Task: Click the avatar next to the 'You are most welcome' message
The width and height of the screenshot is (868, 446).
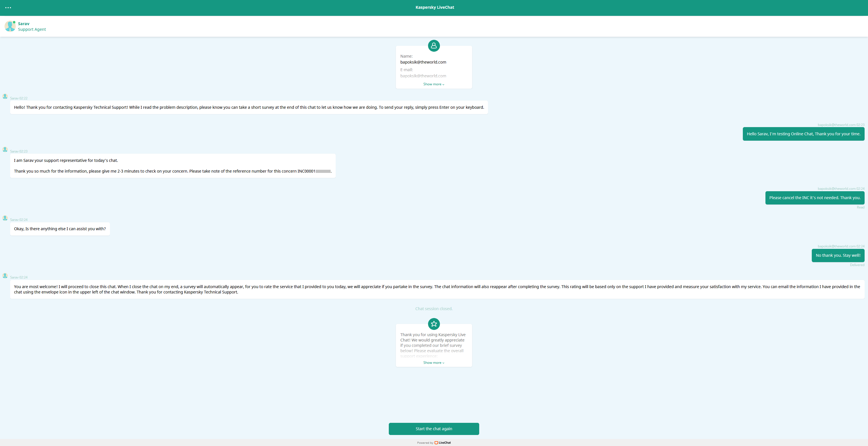Action: tap(5, 276)
